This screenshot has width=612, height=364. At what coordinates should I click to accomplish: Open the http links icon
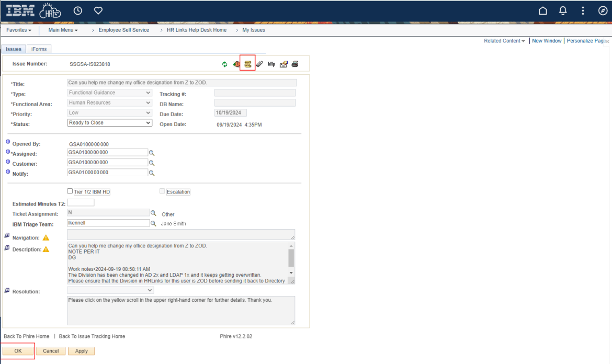[271, 64]
